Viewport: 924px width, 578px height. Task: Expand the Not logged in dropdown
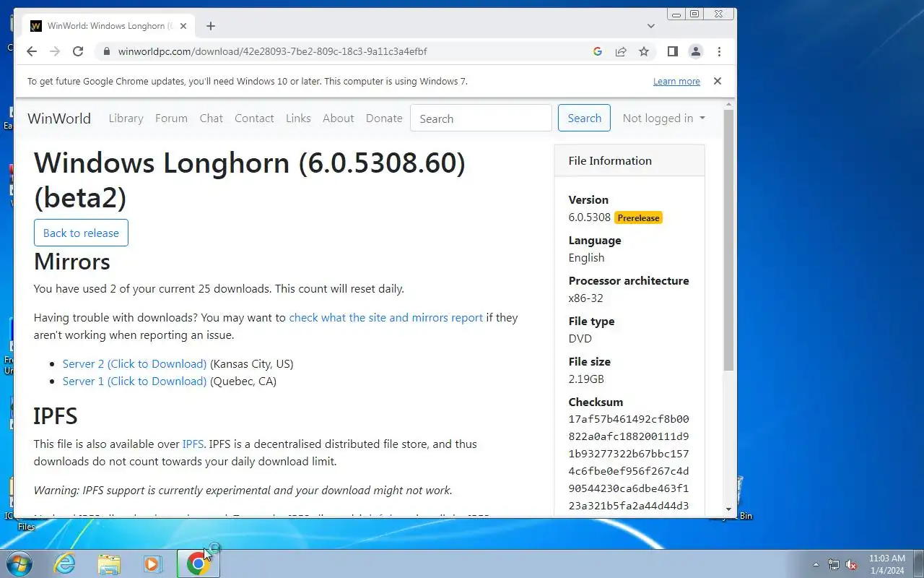click(663, 118)
